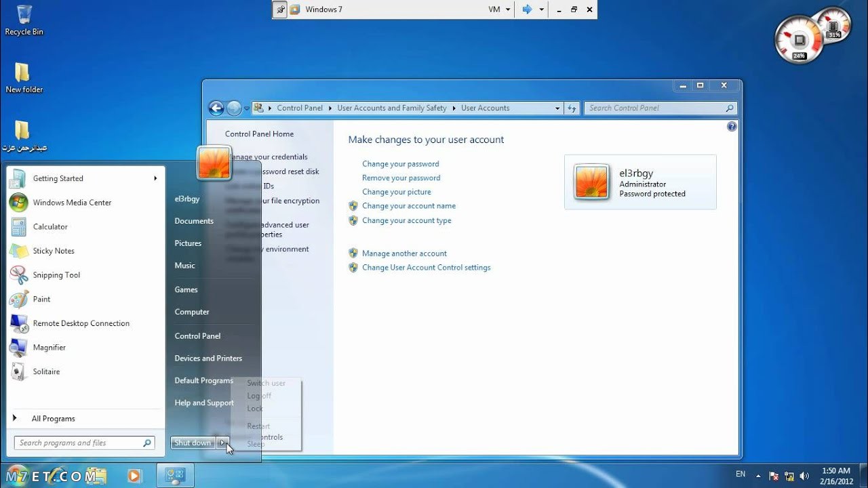Screen dimensions: 868x488
Task: Expand breadcrumb arrow after Control Panel
Action: point(330,108)
